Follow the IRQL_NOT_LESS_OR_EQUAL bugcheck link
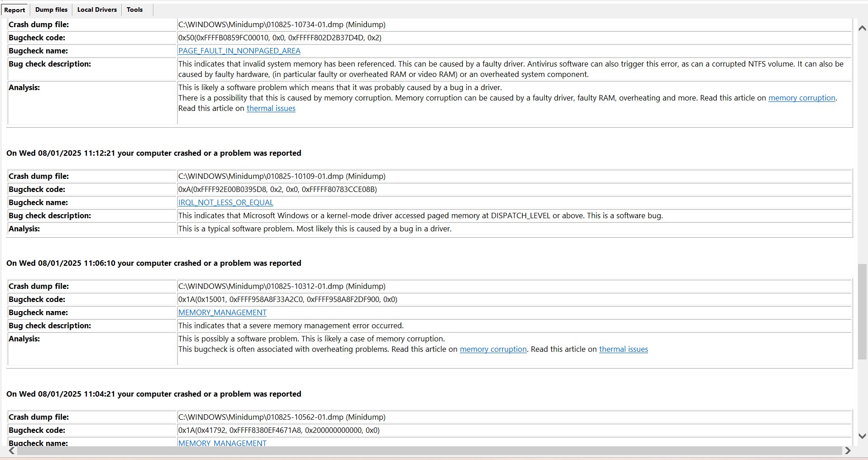 tap(225, 202)
